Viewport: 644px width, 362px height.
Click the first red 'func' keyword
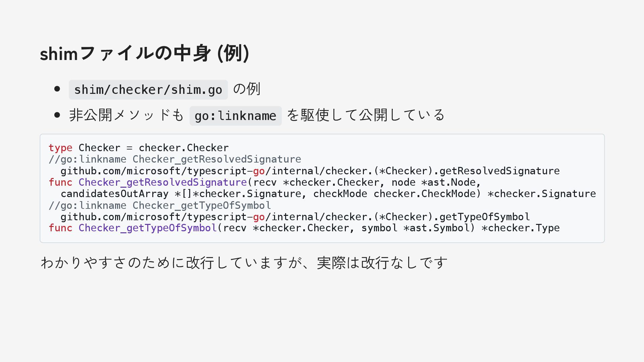60,182
